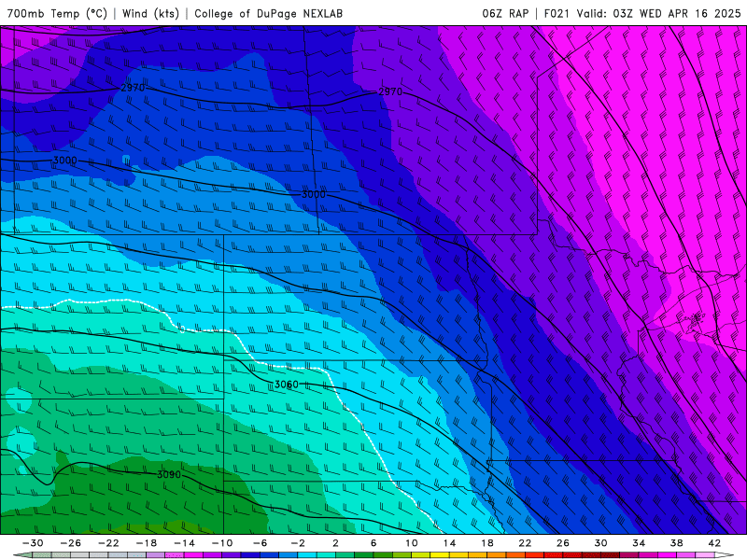Click the "30" color scale value
This screenshot has height=560, width=747.
(600, 543)
